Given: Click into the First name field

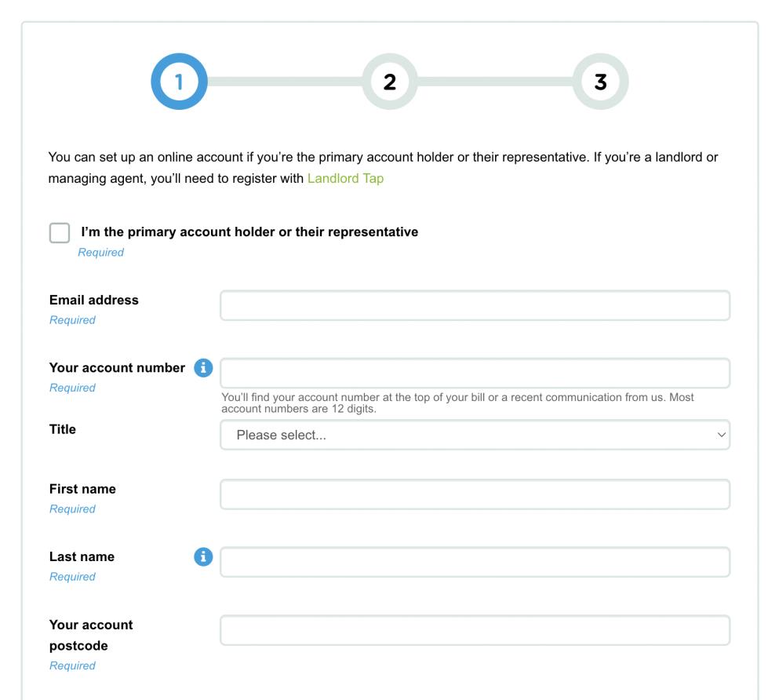Looking at the screenshot, I should coord(475,494).
